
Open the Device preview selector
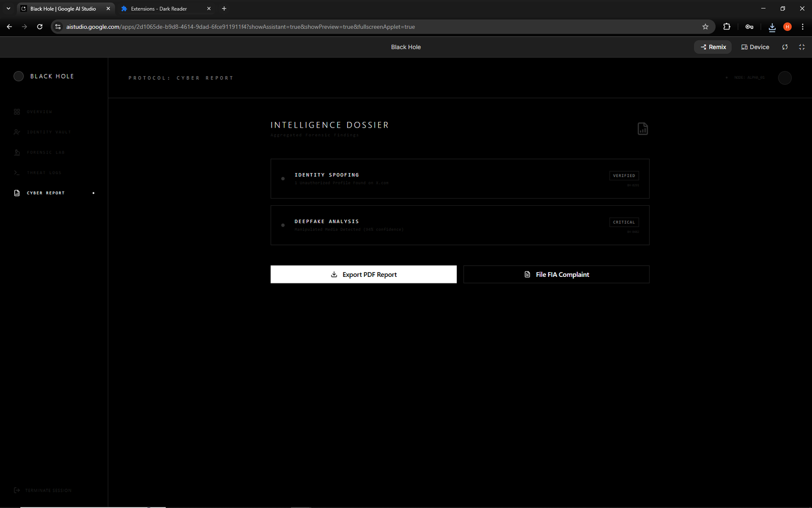(x=755, y=47)
